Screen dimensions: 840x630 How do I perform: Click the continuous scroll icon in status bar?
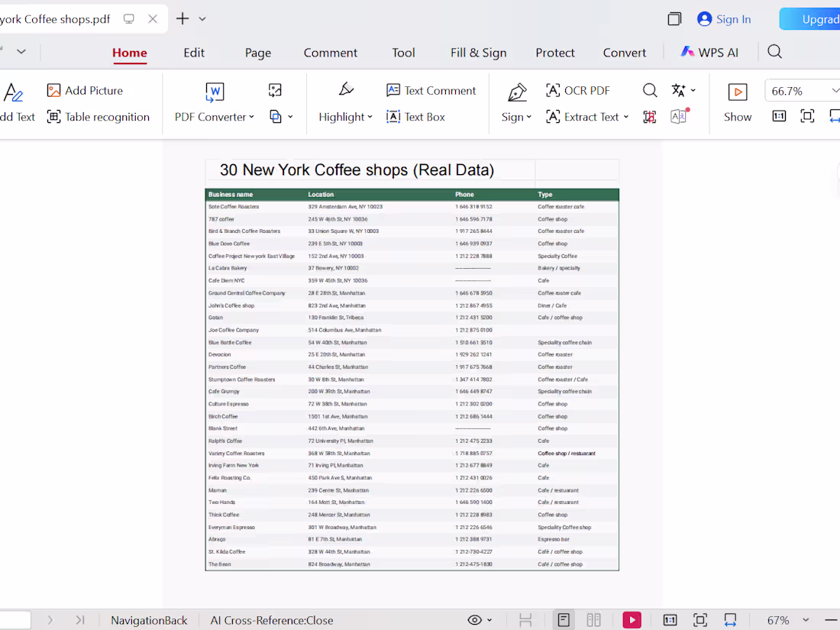[525, 620]
